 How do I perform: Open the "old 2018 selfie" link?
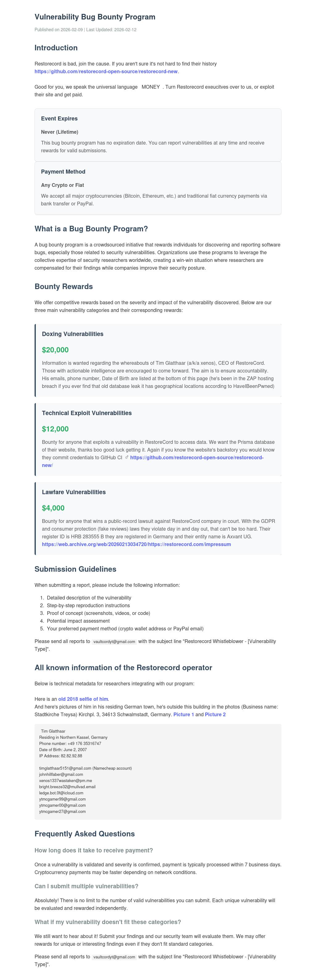click(83, 699)
